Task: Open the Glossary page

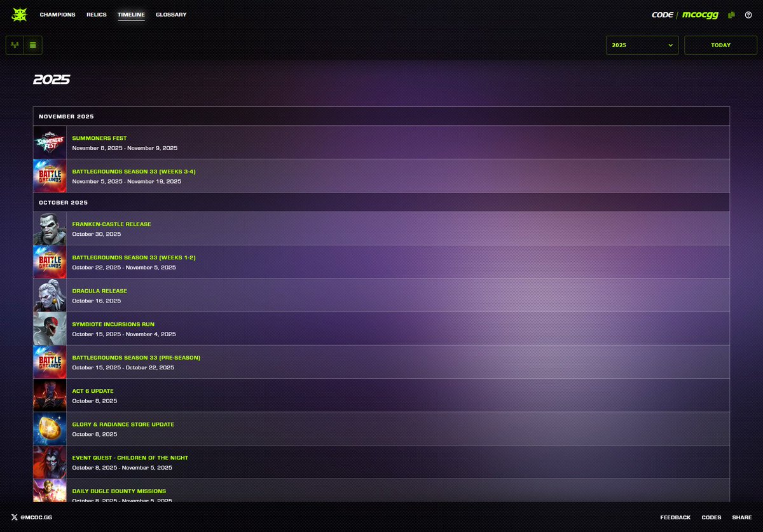Action: 171,15
